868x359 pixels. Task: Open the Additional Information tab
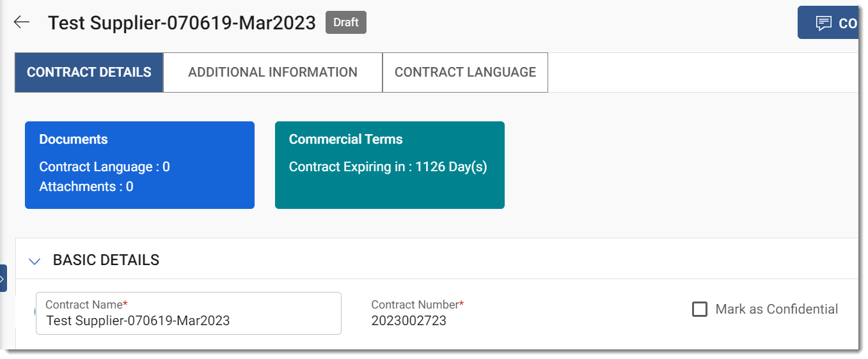pyautogui.click(x=272, y=72)
